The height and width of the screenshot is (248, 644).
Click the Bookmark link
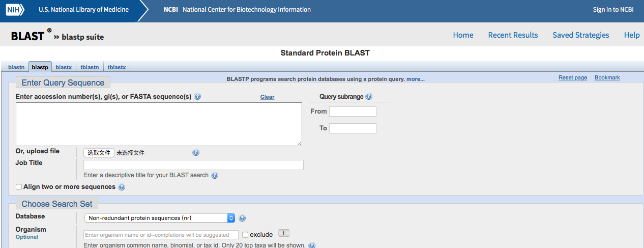tap(607, 78)
